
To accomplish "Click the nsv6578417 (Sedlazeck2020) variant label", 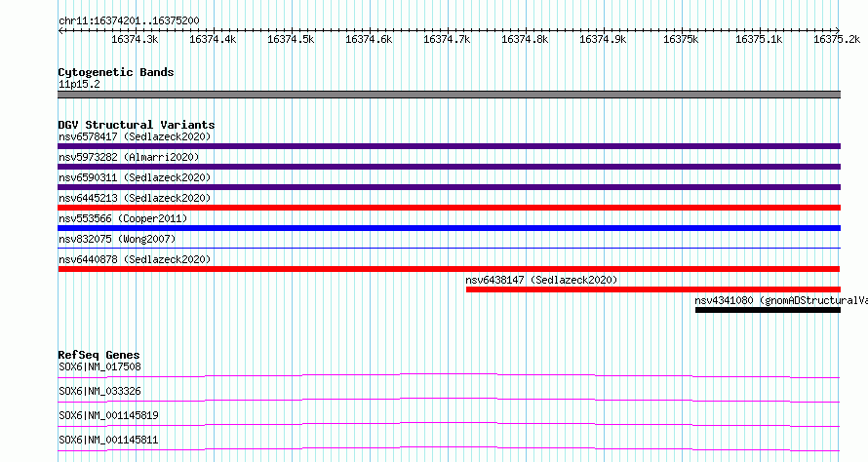I will click(x=135, y=136).
